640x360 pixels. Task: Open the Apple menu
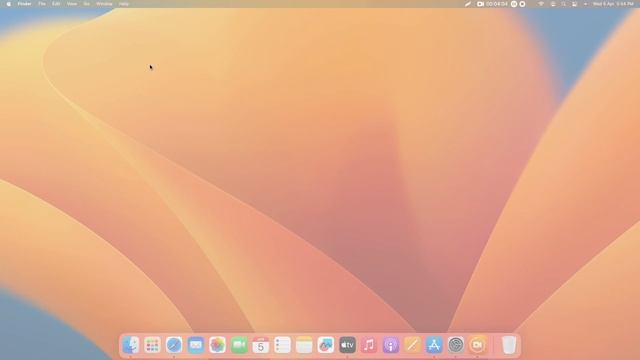pos(9,4)
